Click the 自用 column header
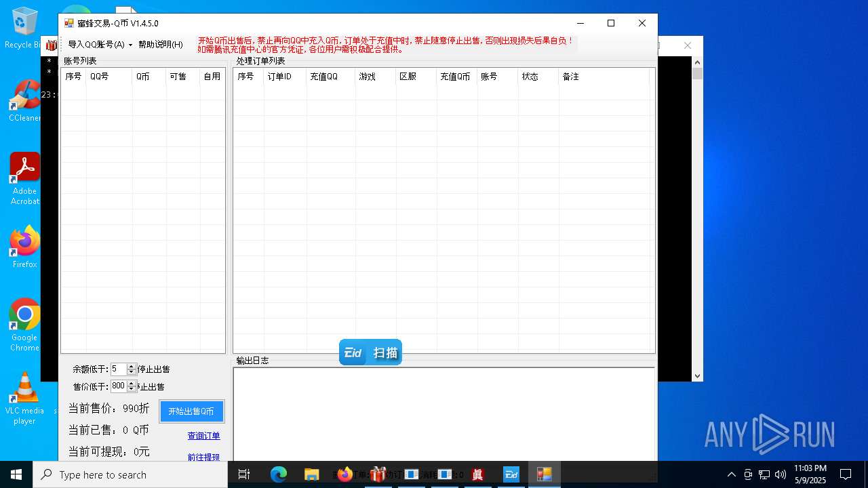 point(212,77)
